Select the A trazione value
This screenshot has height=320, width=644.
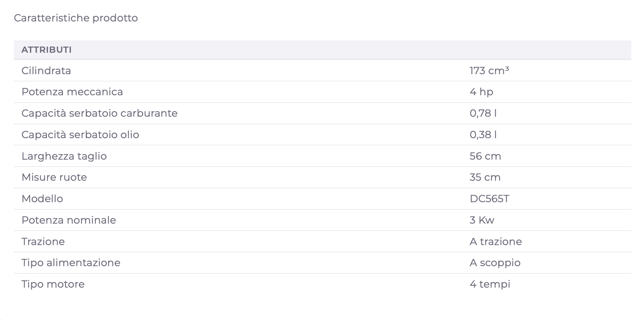coord(496,241)
